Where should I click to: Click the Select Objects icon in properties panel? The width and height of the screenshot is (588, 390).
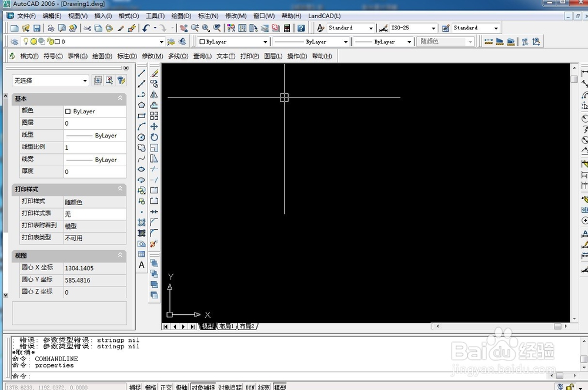pos(109,80)
